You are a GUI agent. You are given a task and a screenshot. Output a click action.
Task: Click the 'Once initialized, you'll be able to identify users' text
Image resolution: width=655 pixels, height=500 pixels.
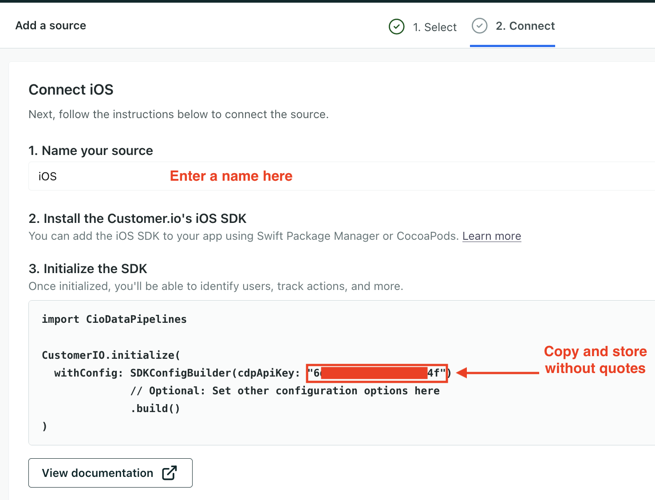216,286
